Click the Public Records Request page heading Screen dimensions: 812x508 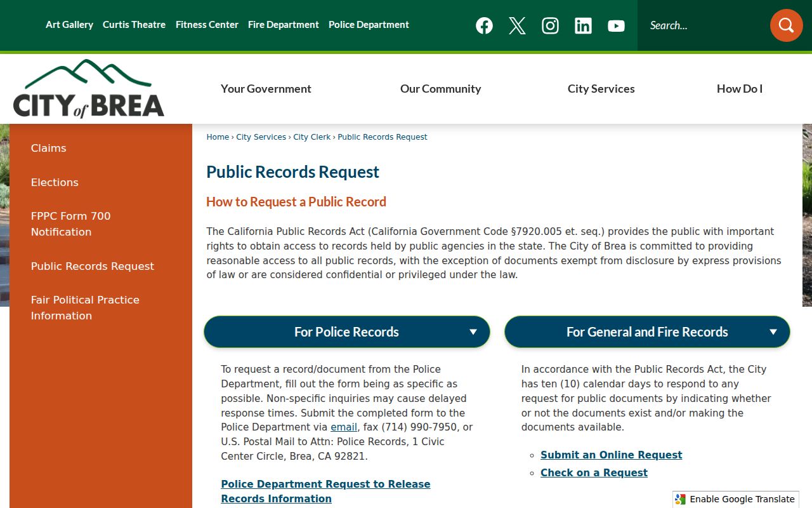(292, 172)
